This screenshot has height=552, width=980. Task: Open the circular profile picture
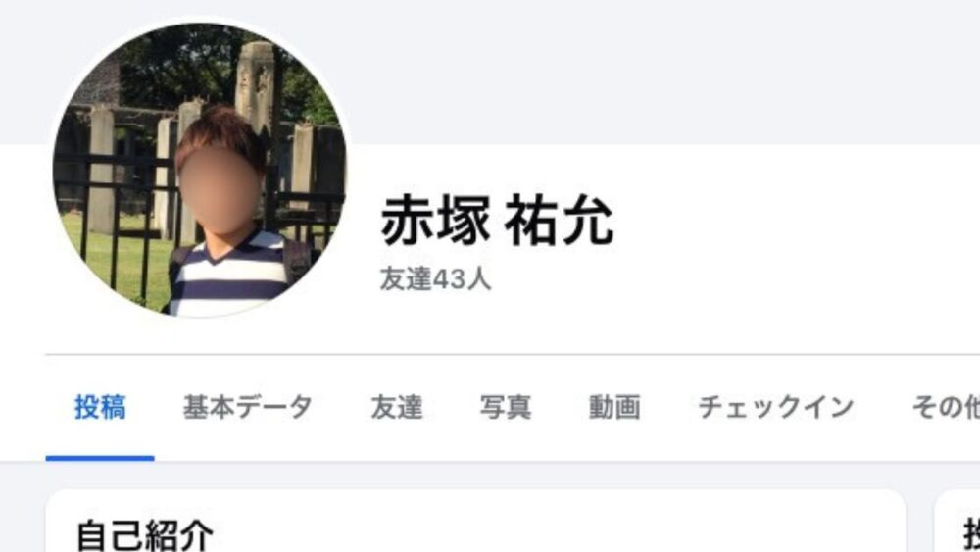(x=199, y=170)
